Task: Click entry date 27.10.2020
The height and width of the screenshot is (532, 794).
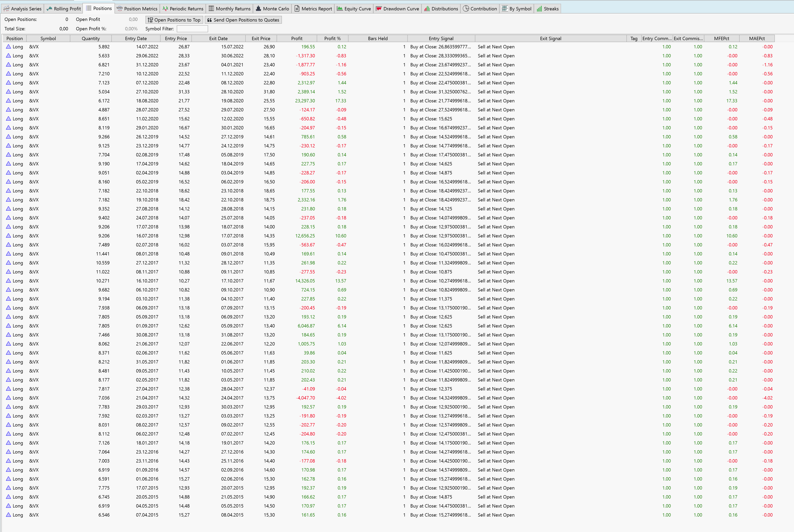Action: tap(147, 92)
